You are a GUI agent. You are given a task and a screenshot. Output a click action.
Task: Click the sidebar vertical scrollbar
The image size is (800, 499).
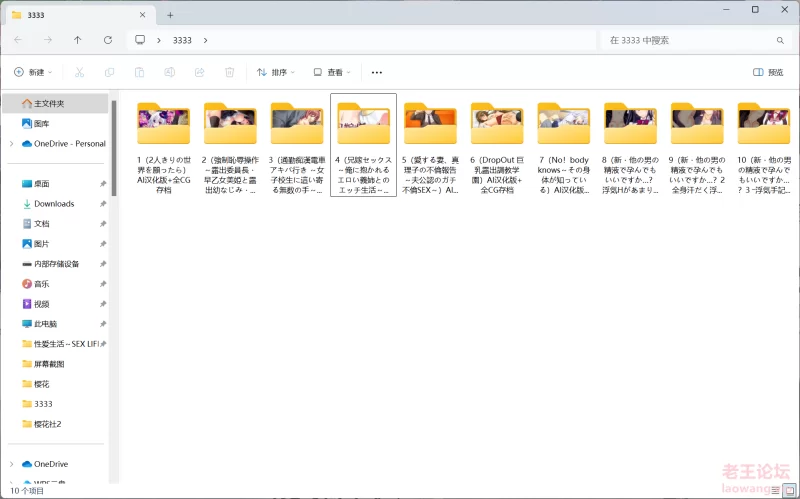tap(114, 148)
